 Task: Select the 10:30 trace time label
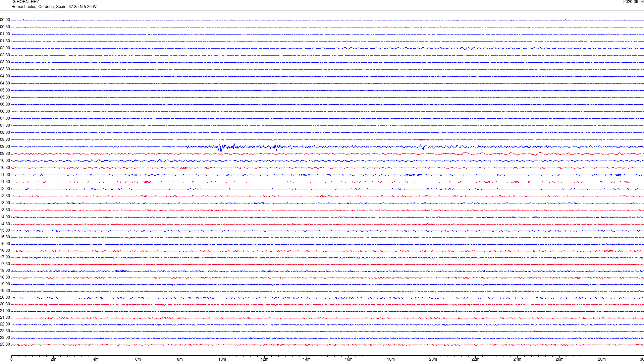pyautogui.click(x=5, y=168)
